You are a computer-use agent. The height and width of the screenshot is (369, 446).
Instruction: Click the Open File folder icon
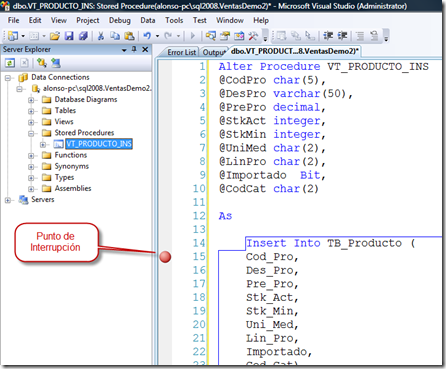coord(55,36)
